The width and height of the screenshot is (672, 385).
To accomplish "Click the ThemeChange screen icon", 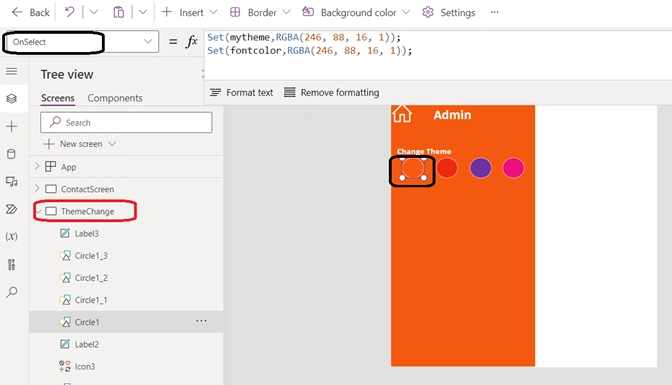I will pos(51,211).
